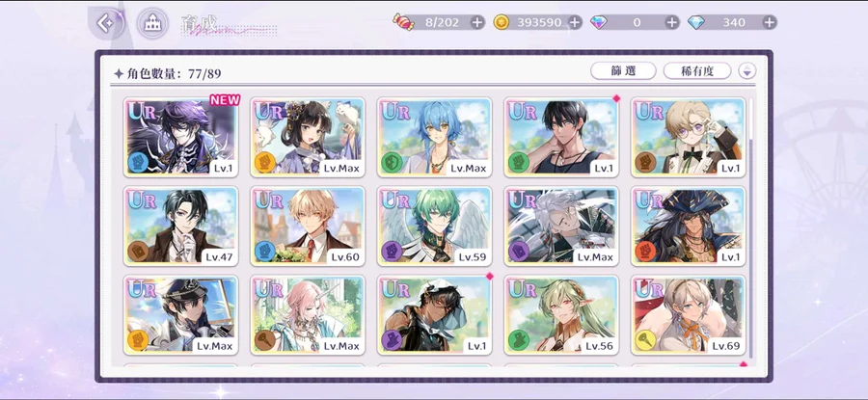Screen dimensions: 868x400
Task: Select the glasses-wearing blond UR Lv.1 card
Action: tap(688, 137)
